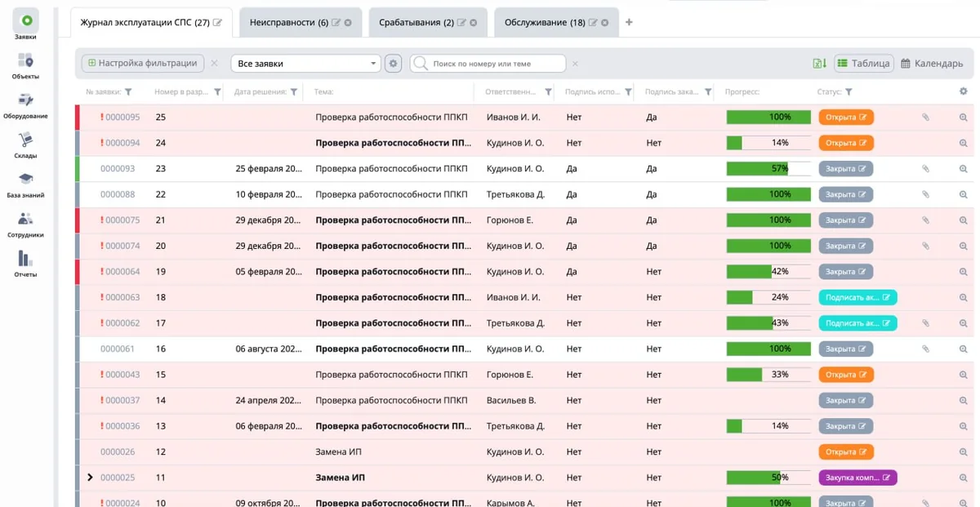This screenshot has width=980, height=507.
Task: Click the Настройка фильтрации button
Action: click(x=143, y=64)
